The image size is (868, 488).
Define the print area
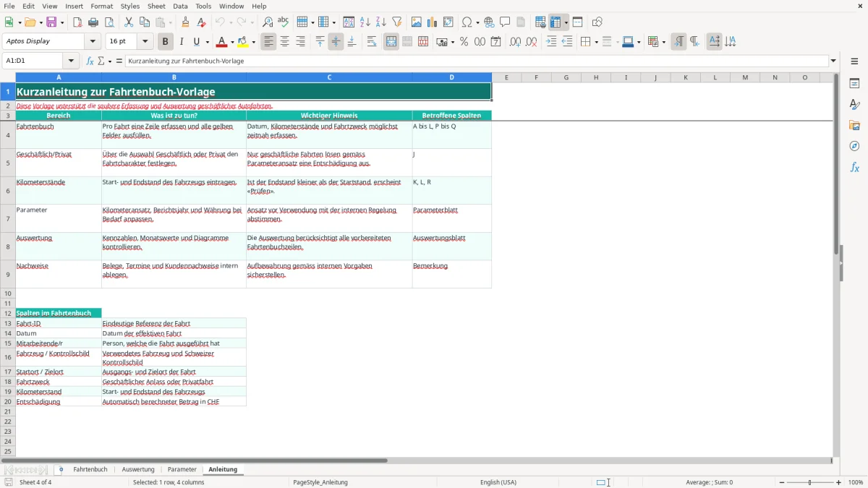tap(540, 22)
